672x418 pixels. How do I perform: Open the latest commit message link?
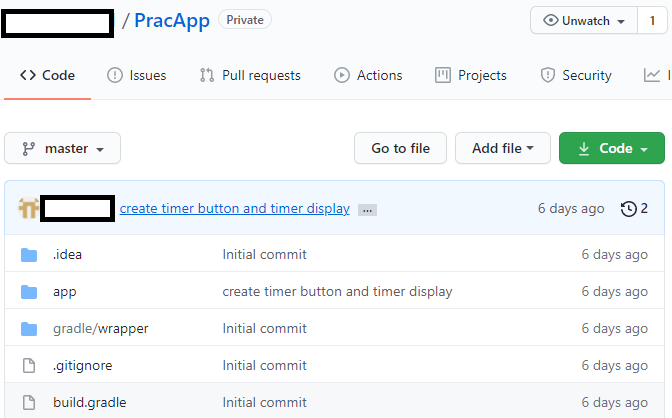click(235, 209)
